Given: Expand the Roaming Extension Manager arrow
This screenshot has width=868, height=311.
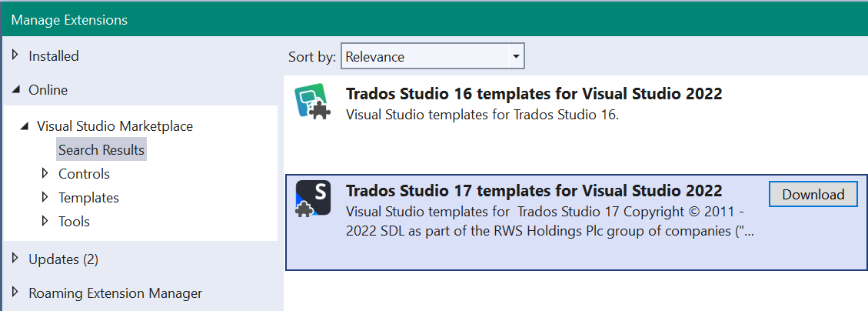Looking at the screenshot, I should coord(15,293).
